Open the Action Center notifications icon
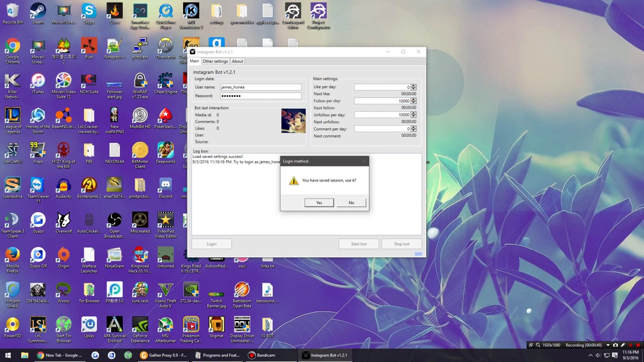Screen dimensions: 644x362 pos(614,355)
